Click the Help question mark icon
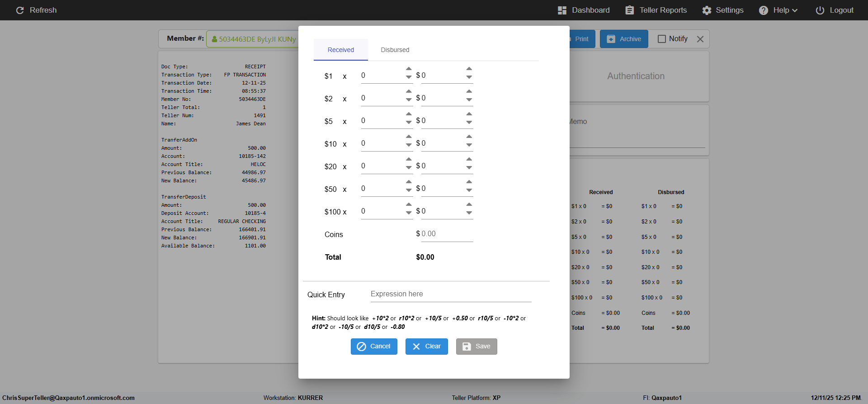Screen dimensions: 868x404 point(763,10)
